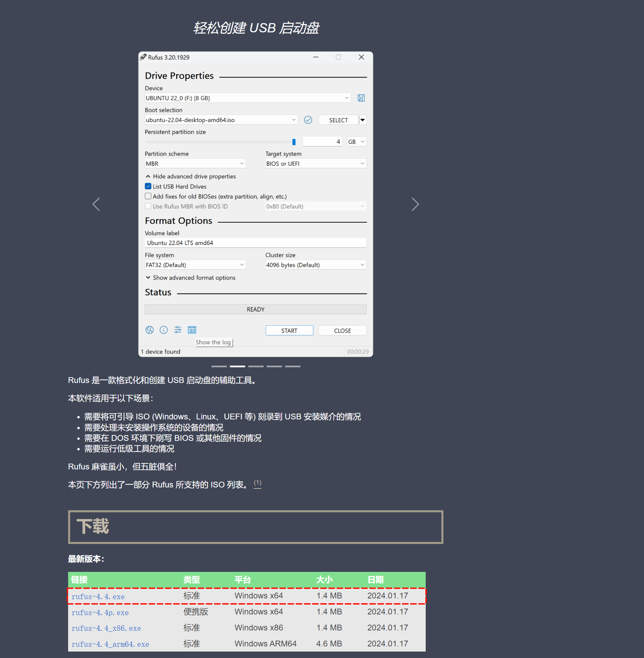The height and width of the screenshot is (658, 644).
Task: Click the READY status progress bar
Action: tap(255, 309)
